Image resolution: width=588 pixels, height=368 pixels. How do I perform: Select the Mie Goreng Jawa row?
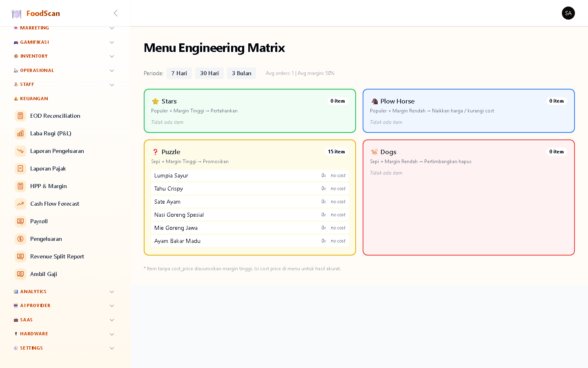[250, 228]
